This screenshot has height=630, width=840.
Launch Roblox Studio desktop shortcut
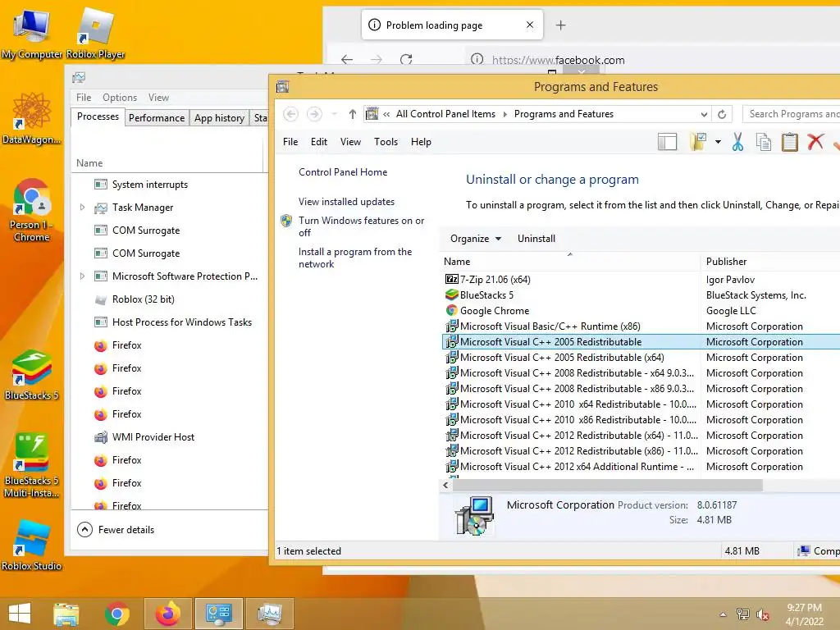click(x=31, y=546)
